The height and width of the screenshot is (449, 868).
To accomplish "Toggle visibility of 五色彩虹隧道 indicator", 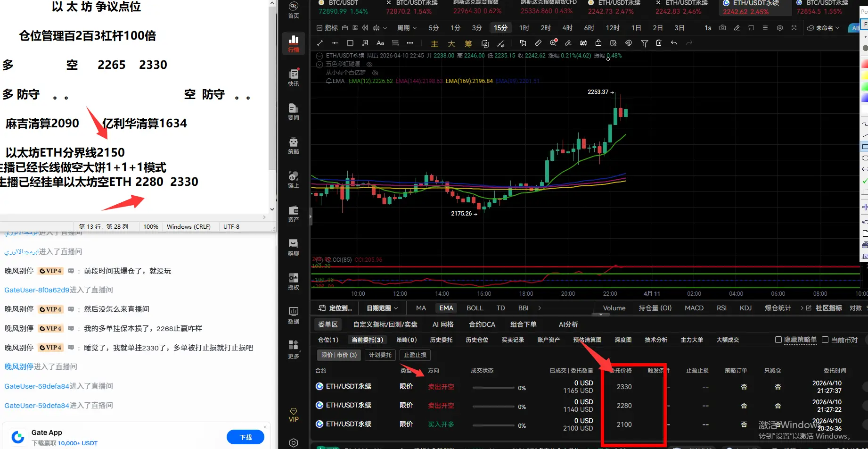I will [370, 64].
